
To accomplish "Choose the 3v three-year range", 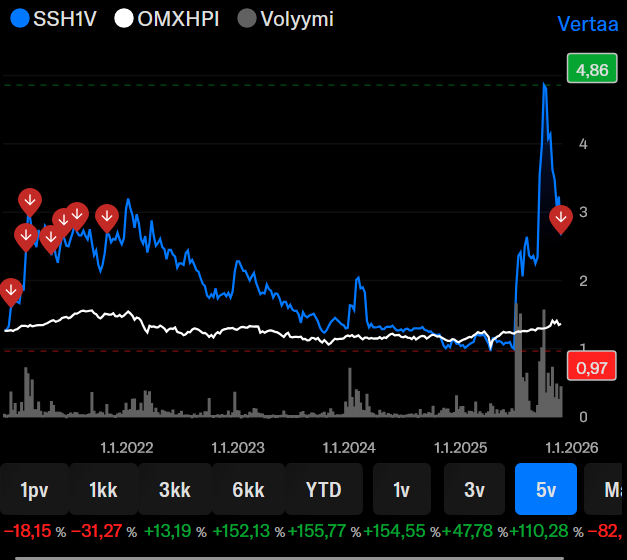I will tap(474, 490).
